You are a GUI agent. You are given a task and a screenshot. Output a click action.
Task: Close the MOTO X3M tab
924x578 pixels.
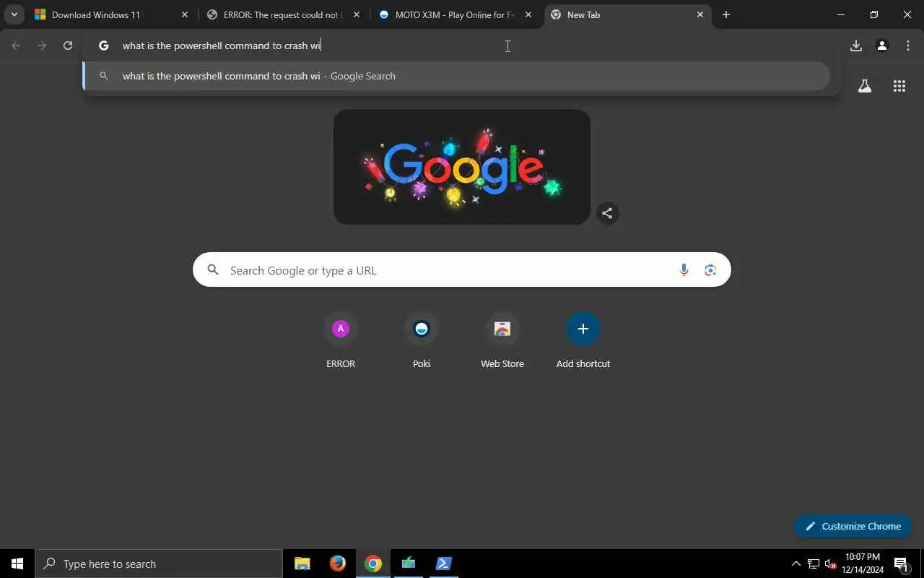point(528,14)
